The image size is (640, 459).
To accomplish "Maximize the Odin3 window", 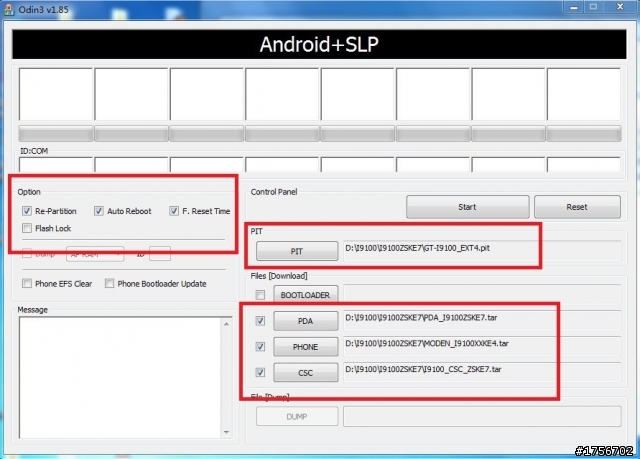I will point(593,7).
